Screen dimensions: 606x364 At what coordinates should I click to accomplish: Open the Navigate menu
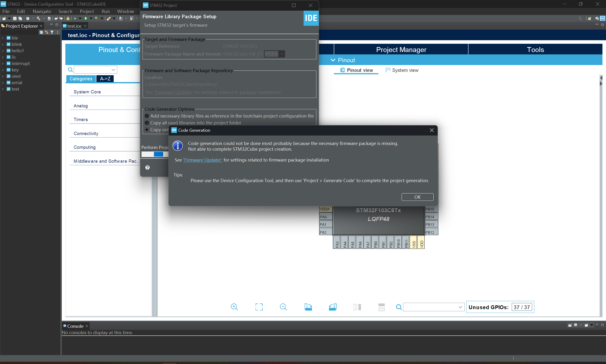tap(42, 11)
